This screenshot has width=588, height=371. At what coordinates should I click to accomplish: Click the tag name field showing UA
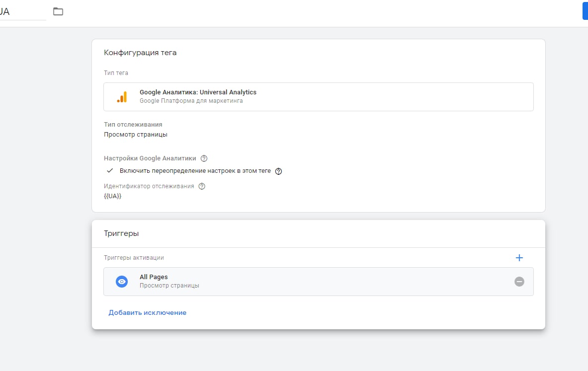point(22,11)
